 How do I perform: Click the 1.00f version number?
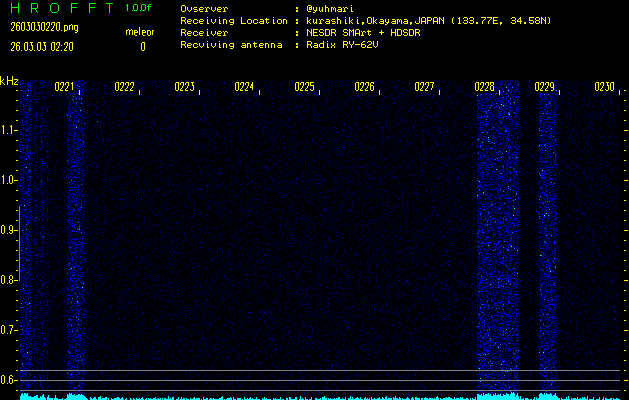(x=138, y=8)
